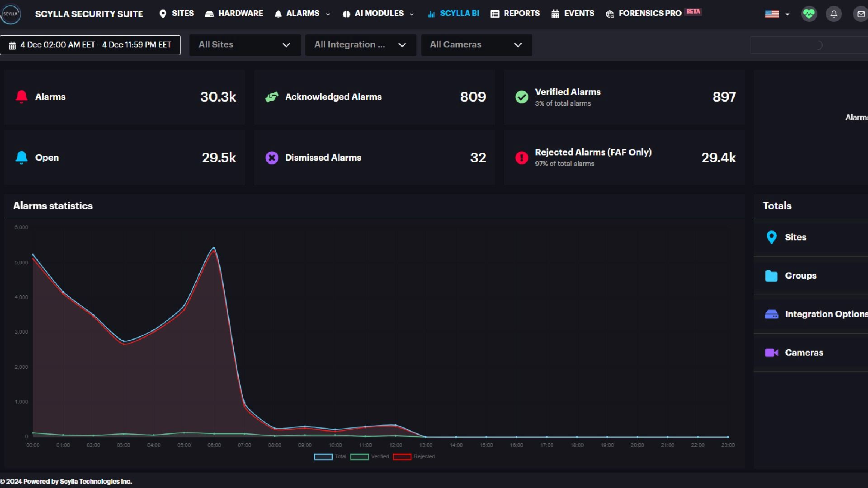Click the Sites pin icon in navbar
Viewport: 868px width, 488px height.
163,14
